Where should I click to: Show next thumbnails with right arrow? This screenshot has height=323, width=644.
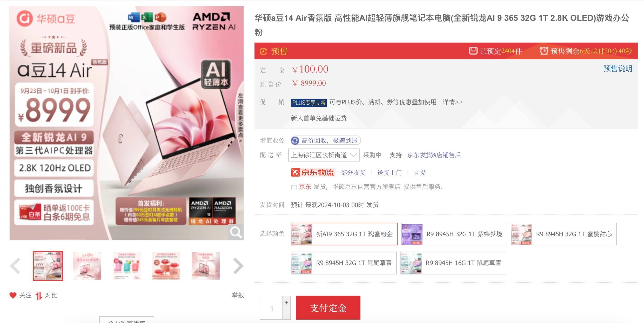coord(238,266)
